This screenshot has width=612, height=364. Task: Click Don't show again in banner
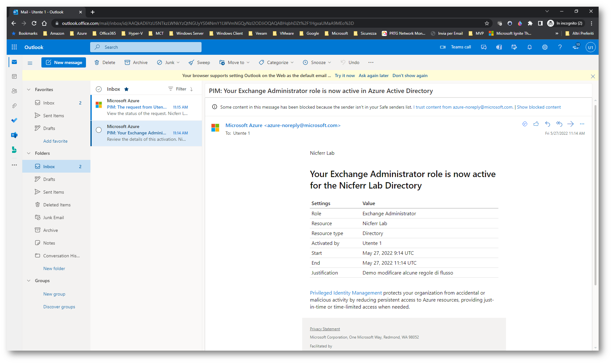[410, 75]
